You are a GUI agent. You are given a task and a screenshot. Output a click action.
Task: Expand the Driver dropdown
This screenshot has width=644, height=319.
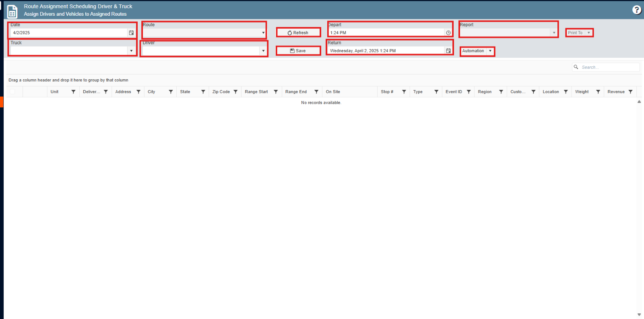pos(263,51)
